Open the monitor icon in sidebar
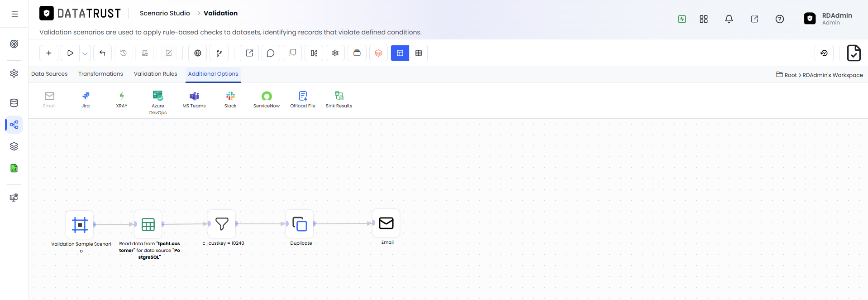 (x=14, y=198)
